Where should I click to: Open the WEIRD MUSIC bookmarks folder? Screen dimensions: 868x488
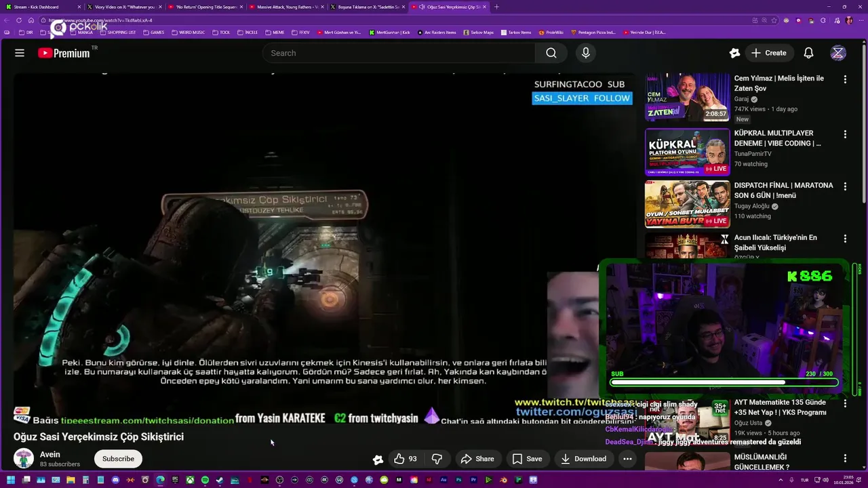coord(188,33)
